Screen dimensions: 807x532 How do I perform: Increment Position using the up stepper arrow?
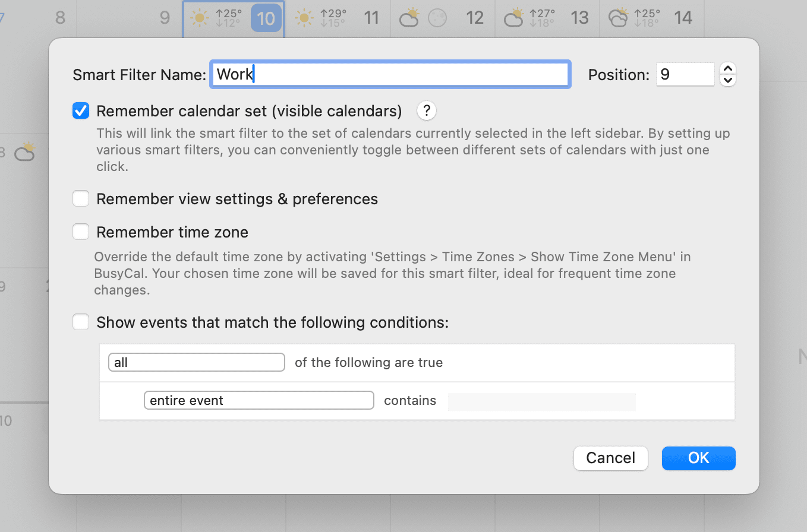click(x=727, y=68)
